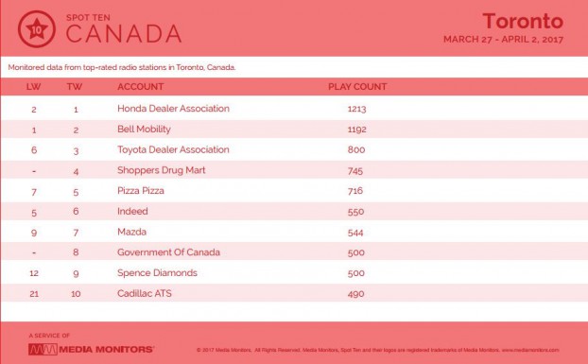Click the Cadillac ATS account entry
The width and height of the screenshot is (588, 364).
[x=145, y=293]
